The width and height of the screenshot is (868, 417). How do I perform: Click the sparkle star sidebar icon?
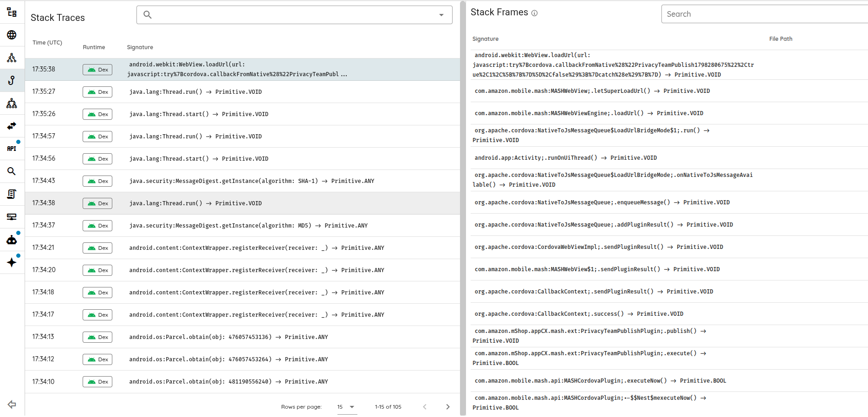pyautogui.click(x=12, y=262)
